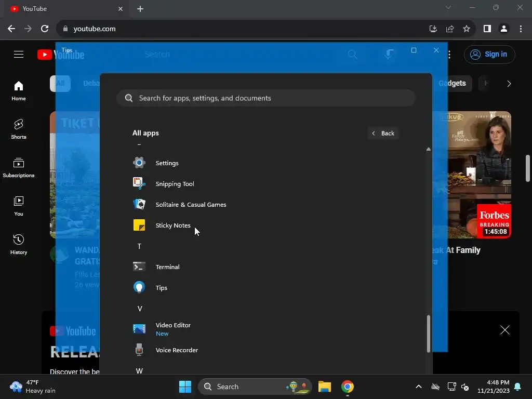
Task: Close the YouTube browser tab
Action: click(x=121, y=9)
